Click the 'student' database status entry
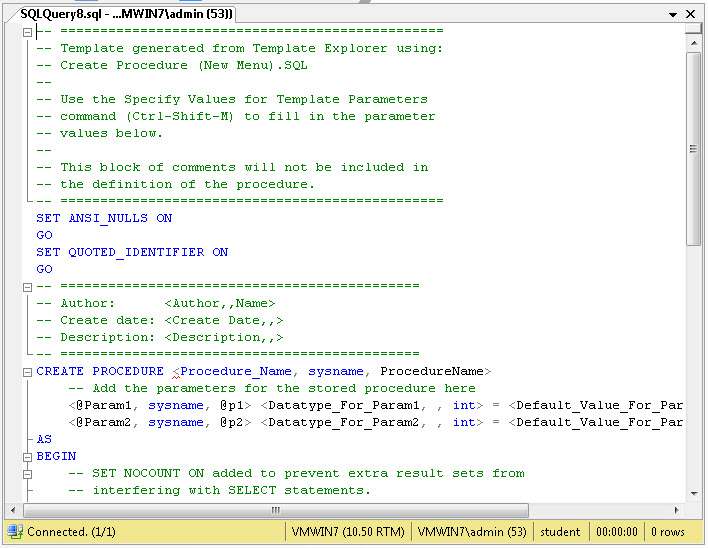The width and height of the screenshot is (708, 548). [560, 532]
